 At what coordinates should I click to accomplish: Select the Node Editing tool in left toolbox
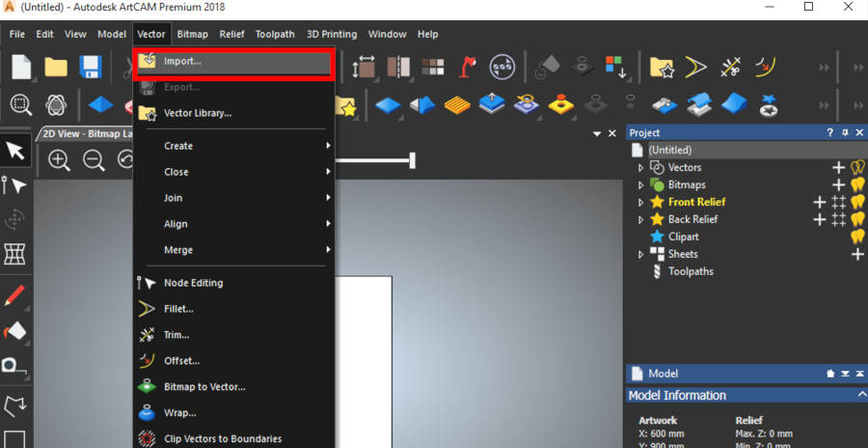pyautogui.click(x=14, y=185)
